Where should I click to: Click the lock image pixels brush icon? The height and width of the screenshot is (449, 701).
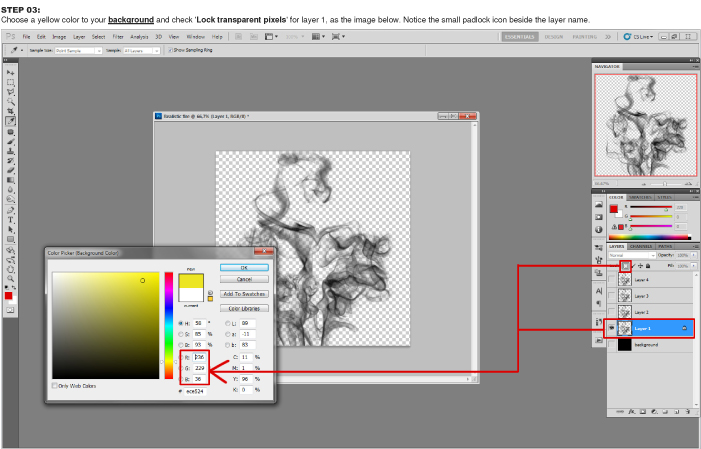point(633,266)
